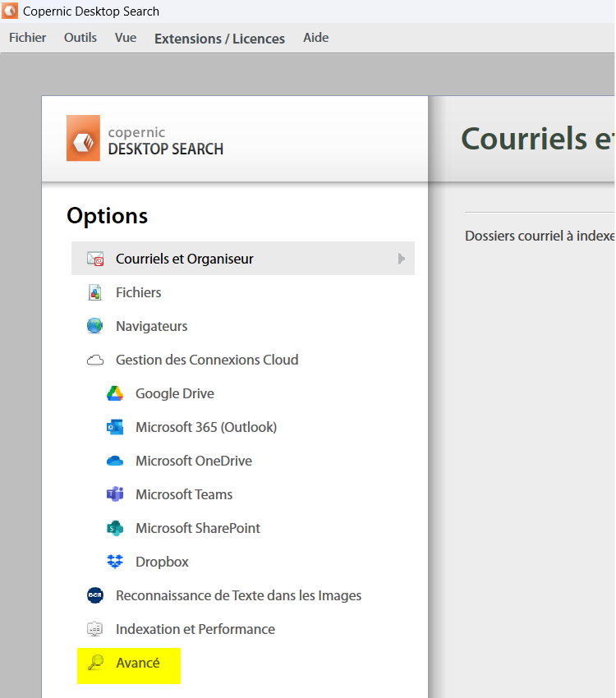Click the Avancé magnifier icon
Image resolution: width=616 pixels, height=698 pixels.
95,663
